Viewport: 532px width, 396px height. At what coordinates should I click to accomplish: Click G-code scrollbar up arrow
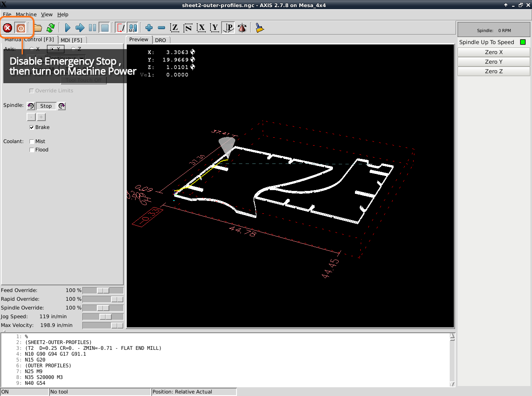453,336
